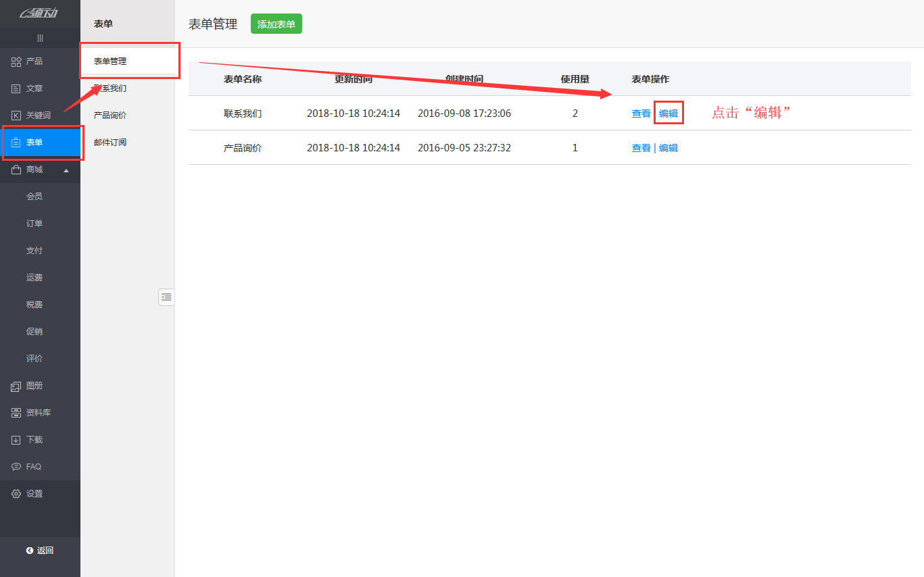The image size is (924, 577).
Task: Collapse the secondary panel with the indent toggle
Action: pyautogui.click(x=166, y=297)
